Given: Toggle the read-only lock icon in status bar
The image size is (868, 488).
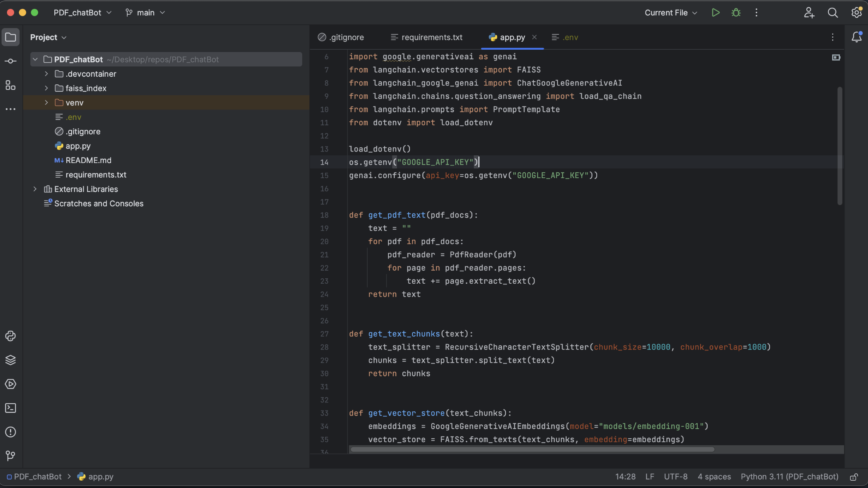Looking at the screenshot, I should (x=854, y=477).
